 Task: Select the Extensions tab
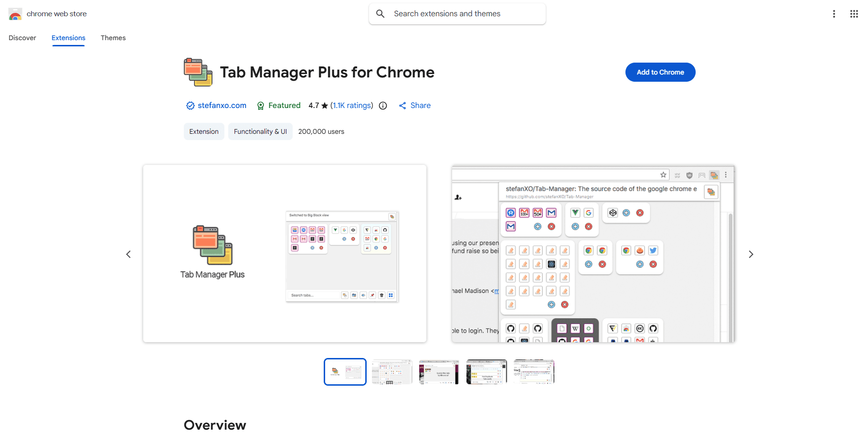[68, 38]
